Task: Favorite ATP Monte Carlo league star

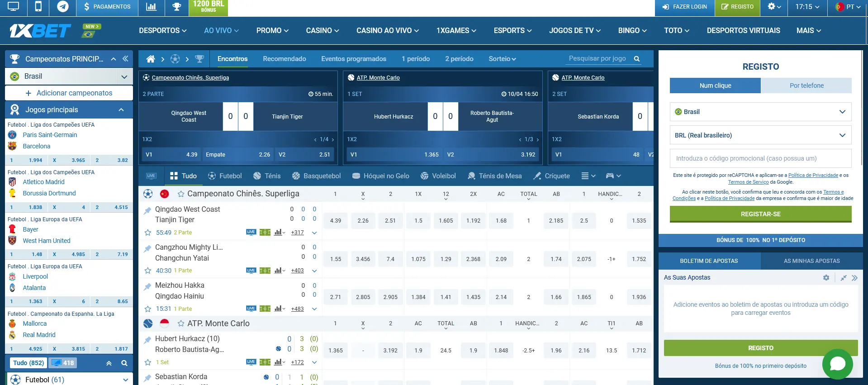Action: tap(181, 323)
